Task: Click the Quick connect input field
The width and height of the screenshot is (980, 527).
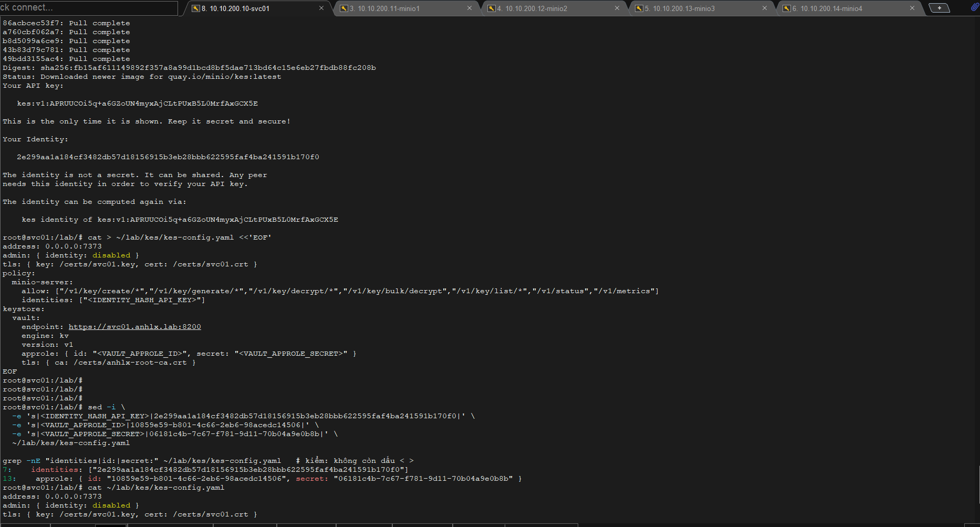Action: pyautogui.click(x=89, y=8)
